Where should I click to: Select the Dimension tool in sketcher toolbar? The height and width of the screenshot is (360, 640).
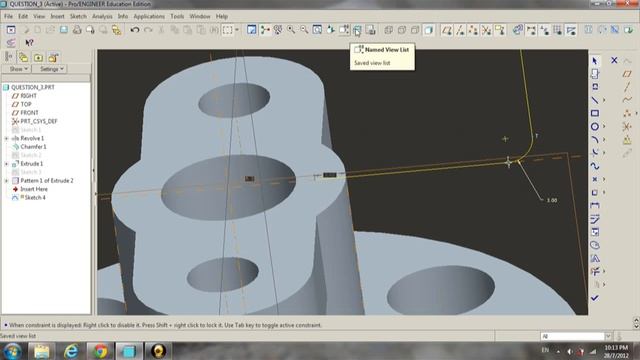coord(595,205)
